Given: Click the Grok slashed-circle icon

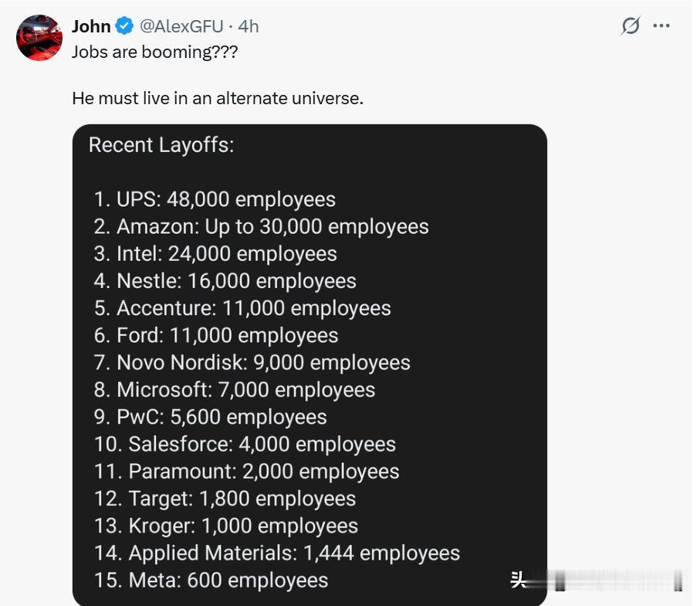Looking at the screenshot, I should [x=631, y=25].
